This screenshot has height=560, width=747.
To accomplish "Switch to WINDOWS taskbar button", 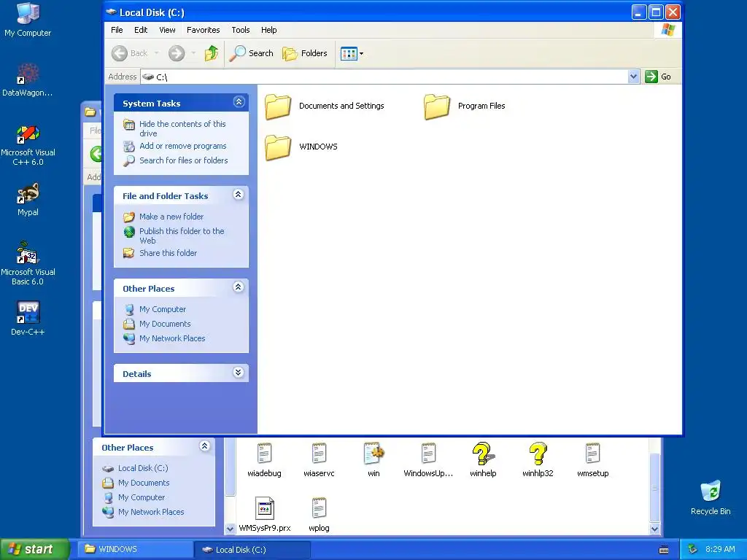I will [x=135, y=550].
